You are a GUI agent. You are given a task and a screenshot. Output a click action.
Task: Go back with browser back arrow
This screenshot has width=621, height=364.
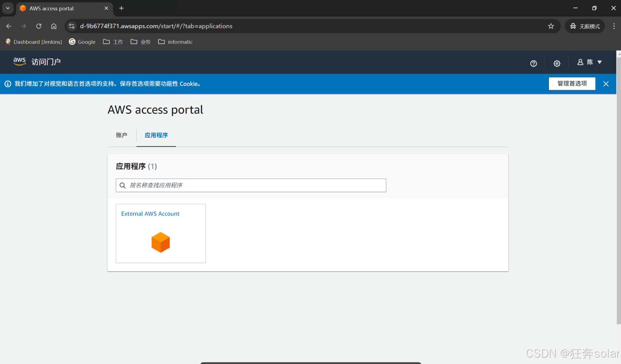(x=9, y=26)
